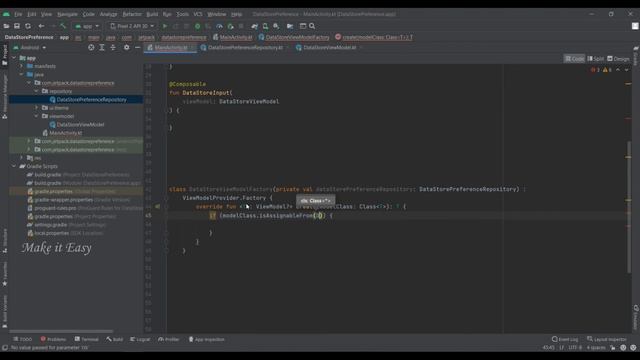
Task: Open the File menu
Action: pyautogui.click(x=18, y=14)
